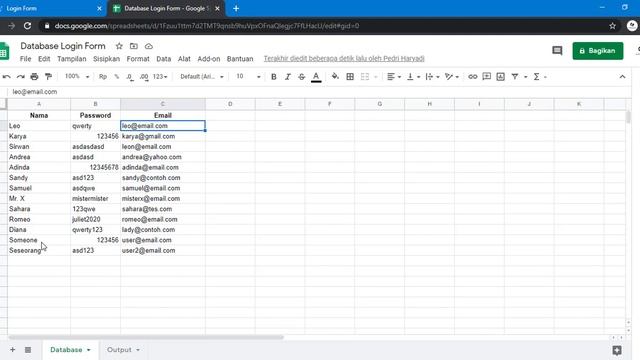
Task: Open the Bantuan menu
Action: [240, 59]
